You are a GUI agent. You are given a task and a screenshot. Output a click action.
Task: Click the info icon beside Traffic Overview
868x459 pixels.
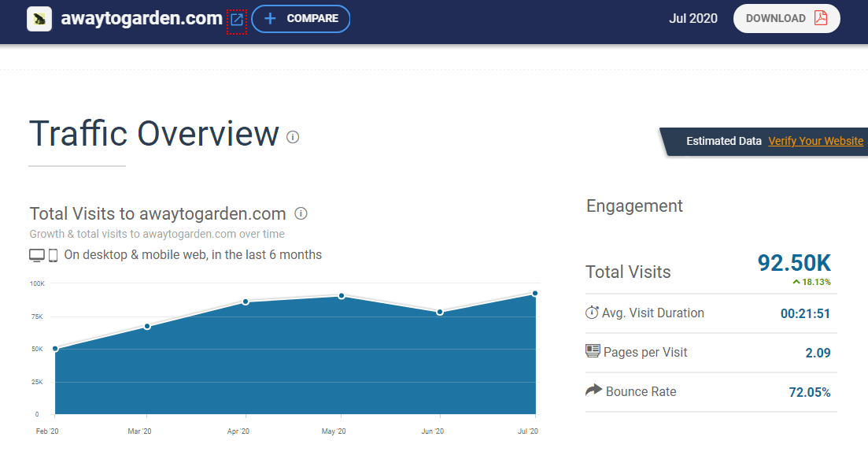(x=293, y=137)
